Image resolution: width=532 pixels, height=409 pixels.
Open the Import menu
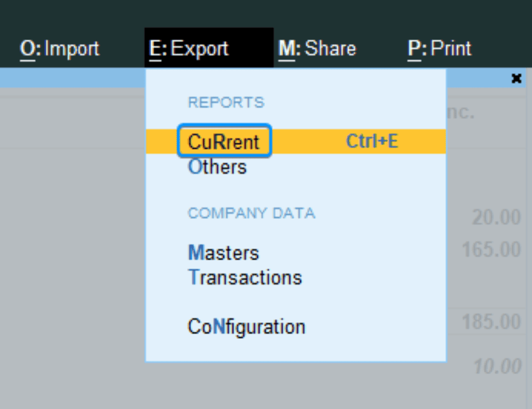click(59, 48)
